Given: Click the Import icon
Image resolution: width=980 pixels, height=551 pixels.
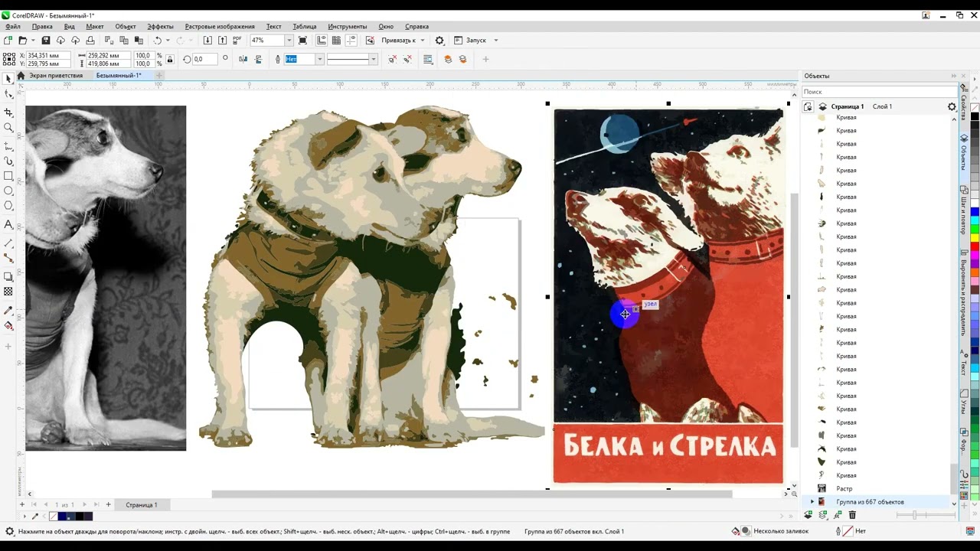Looking at the screenshot, I should click(207, 41).
